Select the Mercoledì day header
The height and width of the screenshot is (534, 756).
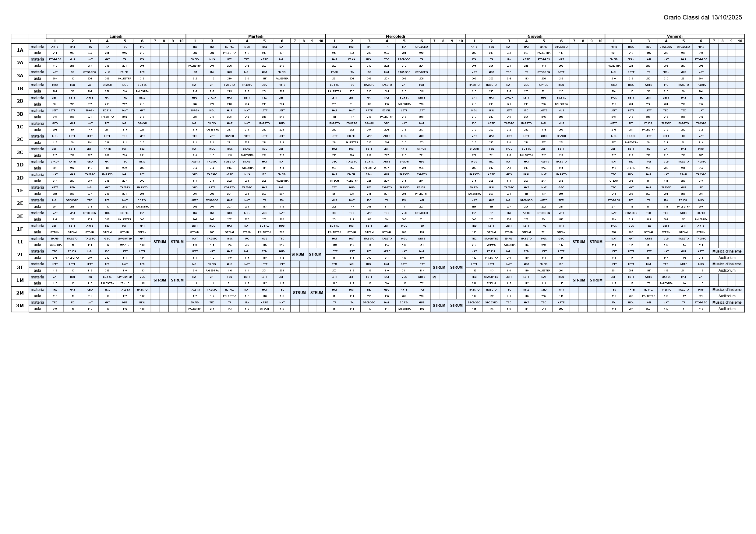pyautogui.click(x=395, y=37)
